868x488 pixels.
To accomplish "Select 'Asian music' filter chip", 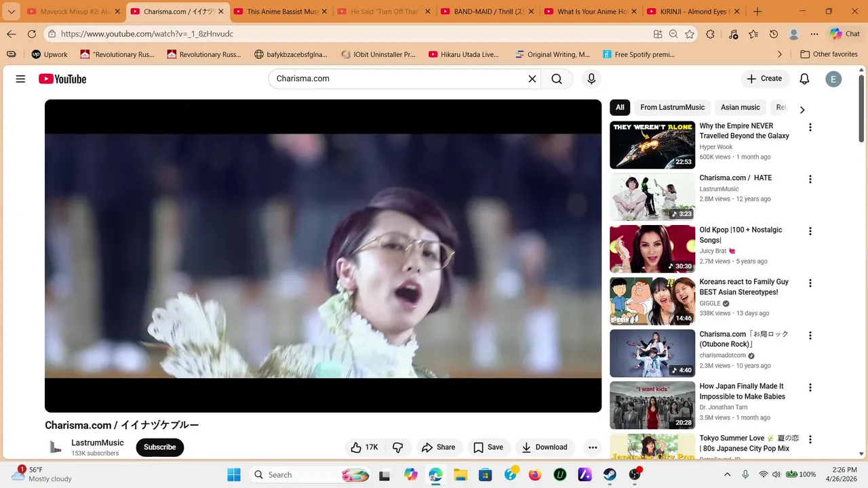I will pyautogui.click(x=740, y=107).
